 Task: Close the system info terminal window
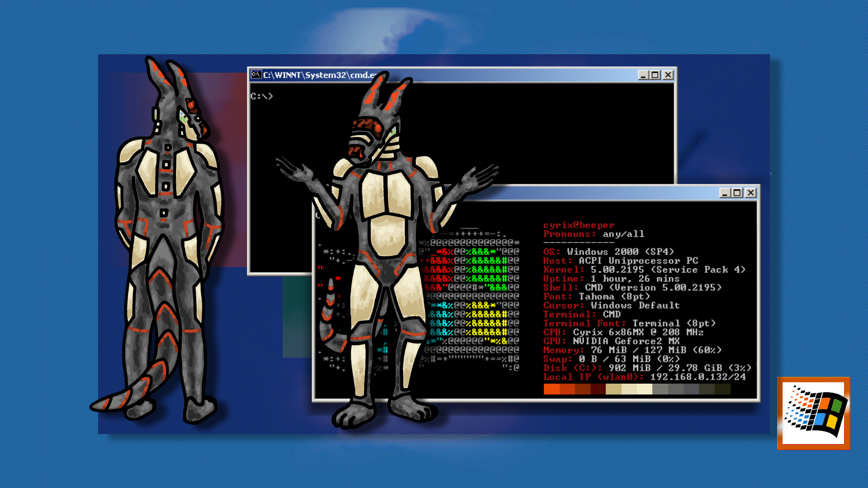tap(750, 193)
